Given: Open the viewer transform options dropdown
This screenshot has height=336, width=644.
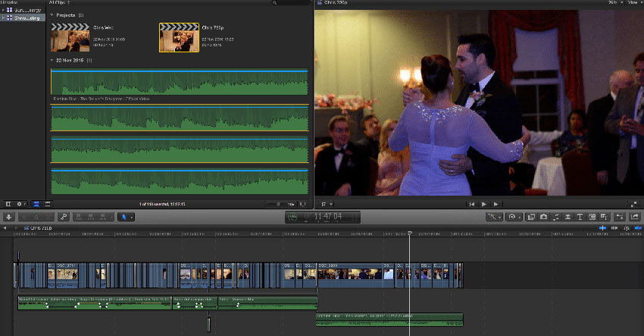Looking at the screenshot, I should coord(327,204).
